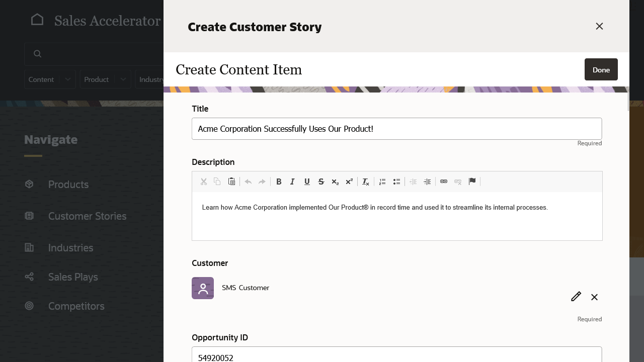Apply strikethrough formatting in the editor
Viewport: 644px width, 362px height.
pos(321,182)
